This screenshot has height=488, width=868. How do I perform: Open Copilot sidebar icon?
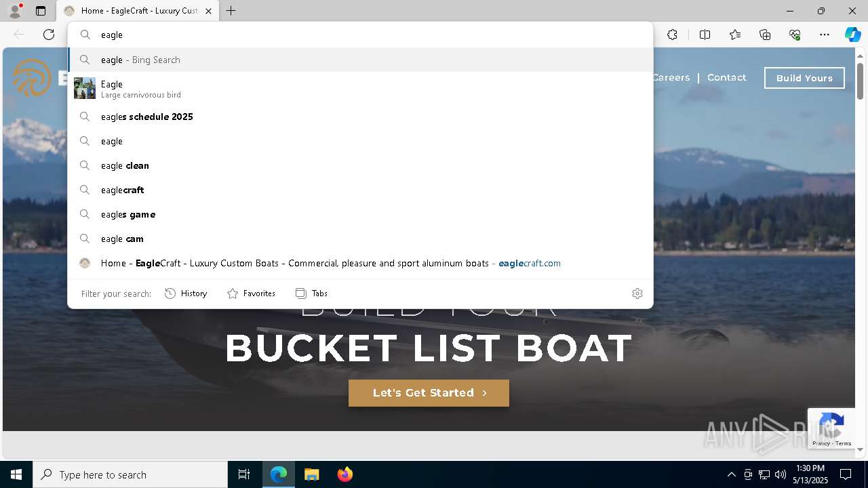852,35
